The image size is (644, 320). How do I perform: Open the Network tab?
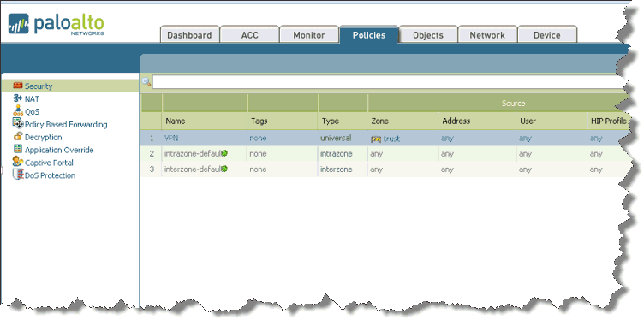pos(487,35)
